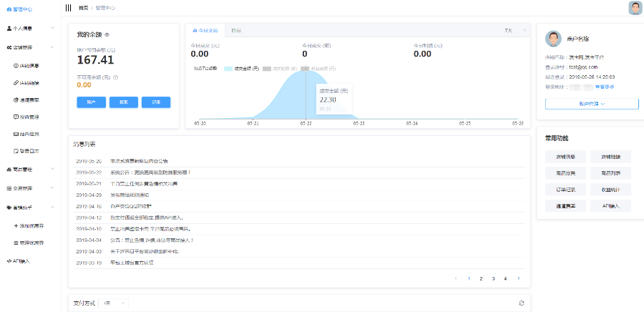The height and width of the screenshot is (312, 644).
Task: Click the 首页 breadcrumb link
Action: [83, 8]
